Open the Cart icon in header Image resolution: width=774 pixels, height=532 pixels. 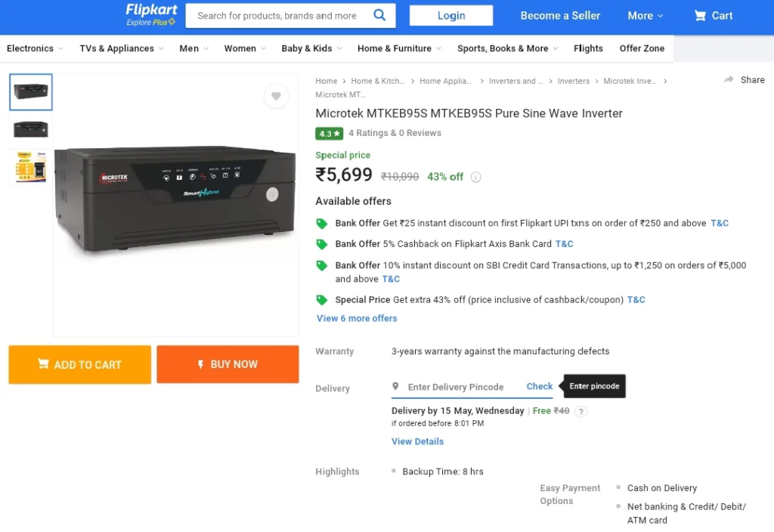coord(699,16)
